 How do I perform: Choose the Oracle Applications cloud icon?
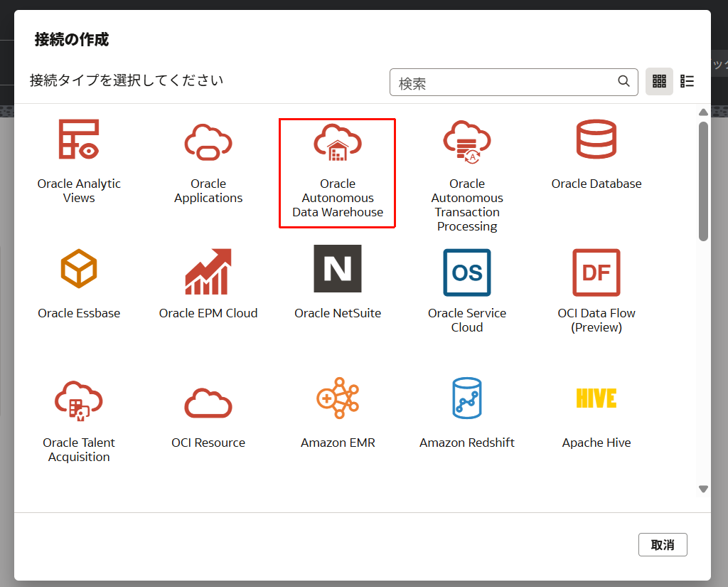point(208,142)
